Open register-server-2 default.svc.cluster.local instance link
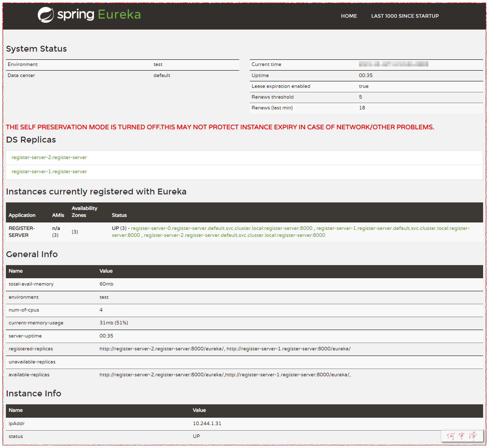Screen dimensions: 489x448 tap(234, 235)
